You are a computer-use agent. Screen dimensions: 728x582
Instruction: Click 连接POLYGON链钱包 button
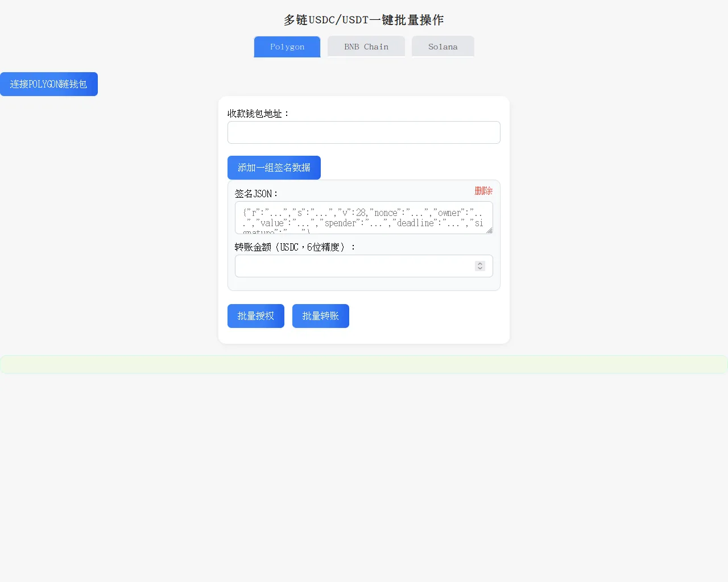tap(49, 84)
